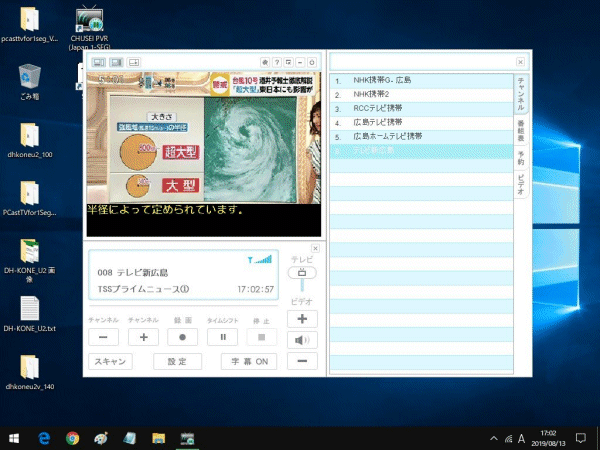Viewport: 600px width, 450px height.
Task: Open File Explorer from taskbar
Action: click(158, 438)
